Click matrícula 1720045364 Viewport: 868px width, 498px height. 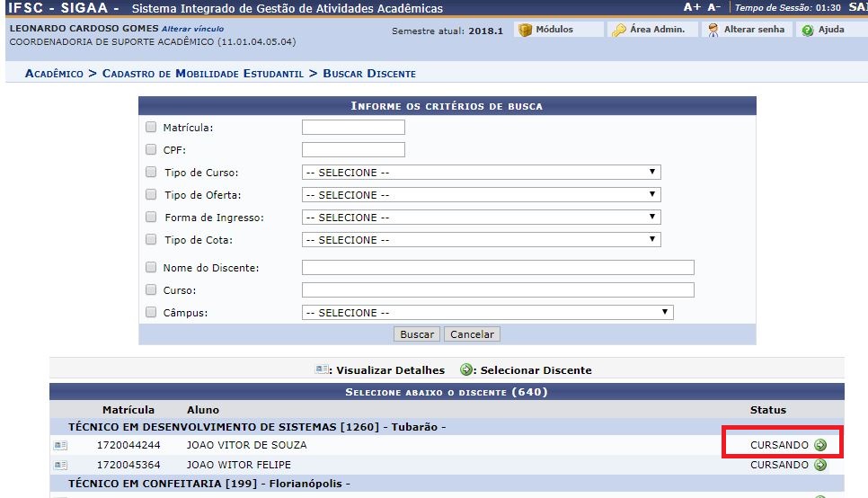click(128, 465)
